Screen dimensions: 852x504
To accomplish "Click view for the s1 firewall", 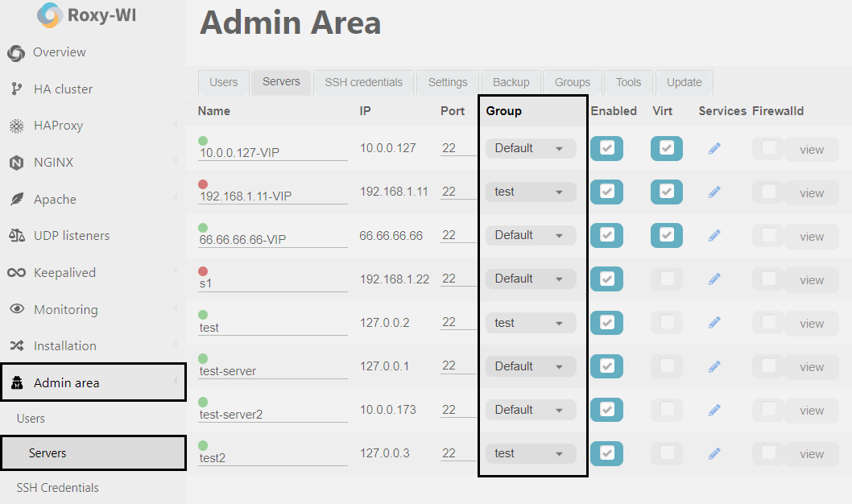I will click(811, 279).
